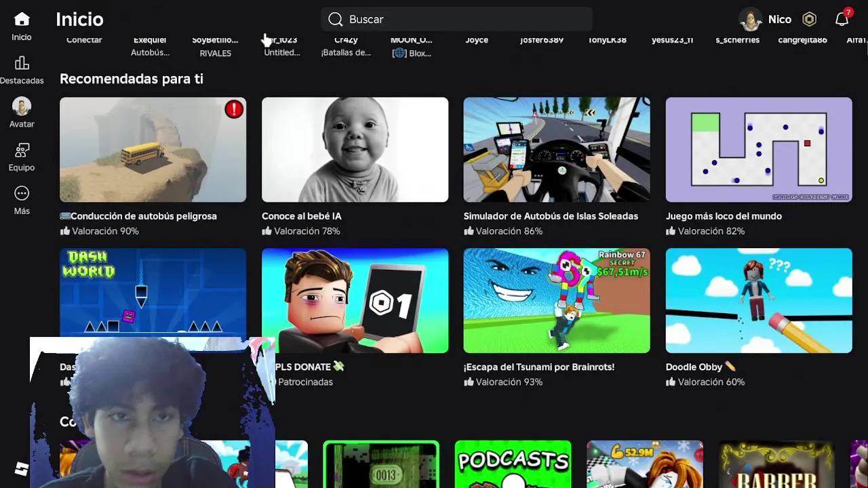Open Conducción de autobús peligrosa thumbnail
Image resolution: width=868 pixels, height=488 pixels.
point(153,150)
